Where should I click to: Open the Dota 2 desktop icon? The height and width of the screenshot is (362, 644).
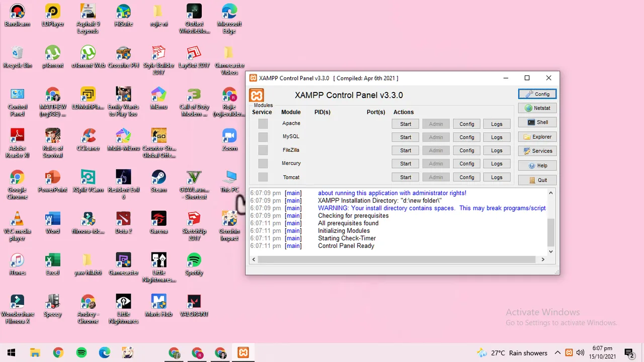pos(123,223)
